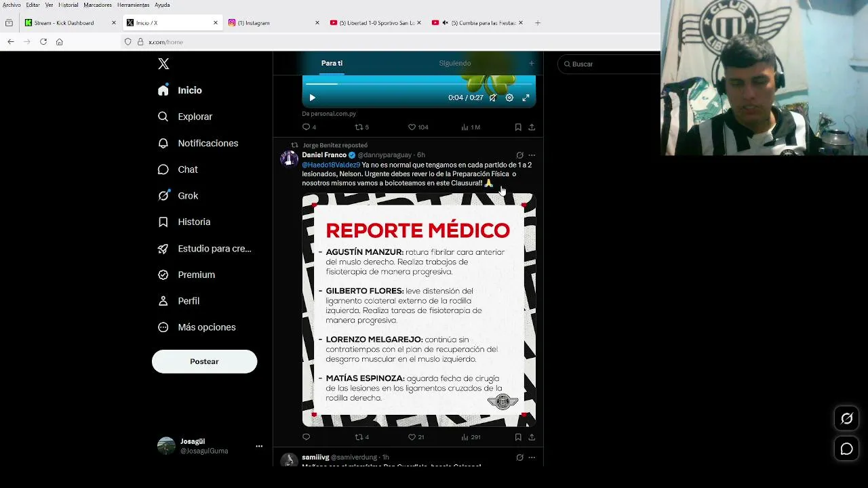The width and height of the screenshot is (868, 488).
Task: Open Grok action on Daniel Franco post
Action: 519,155
